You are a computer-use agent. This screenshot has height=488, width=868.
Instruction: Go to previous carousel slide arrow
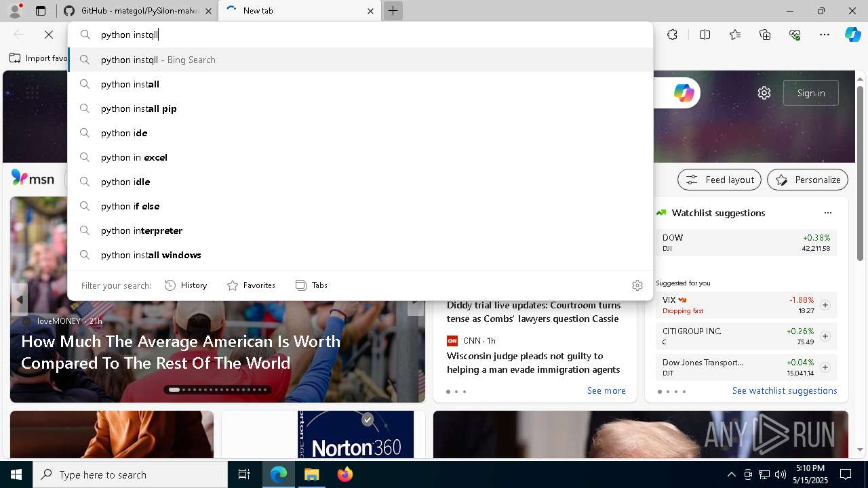[20, 300]
